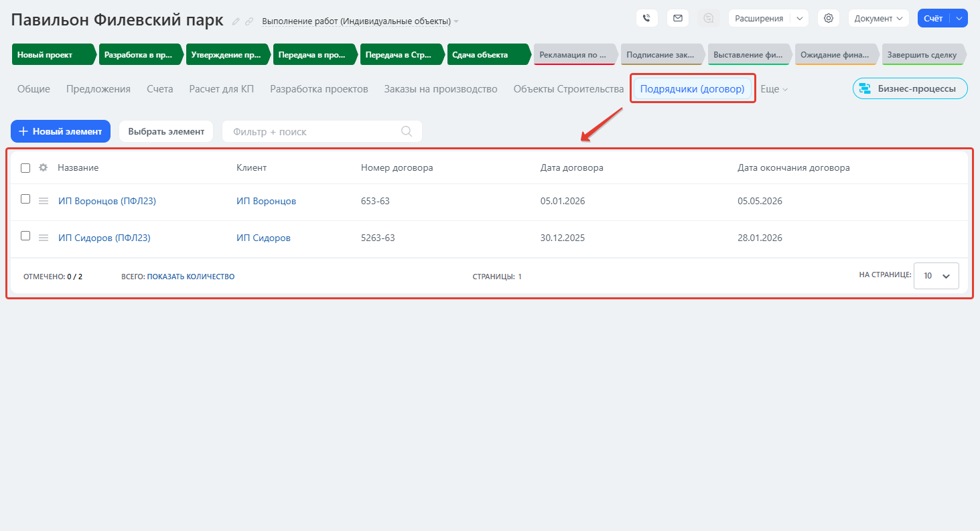
Task: Open the table column settings gear
Action: coord(43,167)
